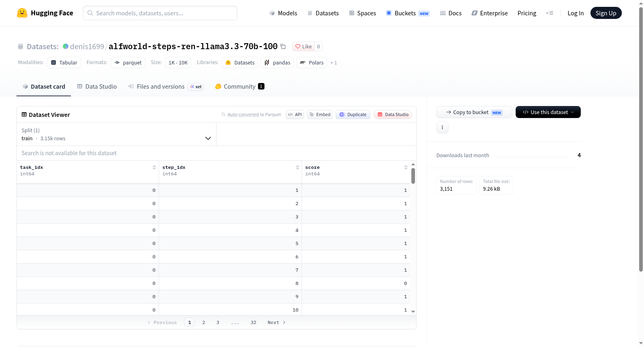Select page 1 in pagination
This screenshot has height=347, width=644.
click(x=190, y=322)
